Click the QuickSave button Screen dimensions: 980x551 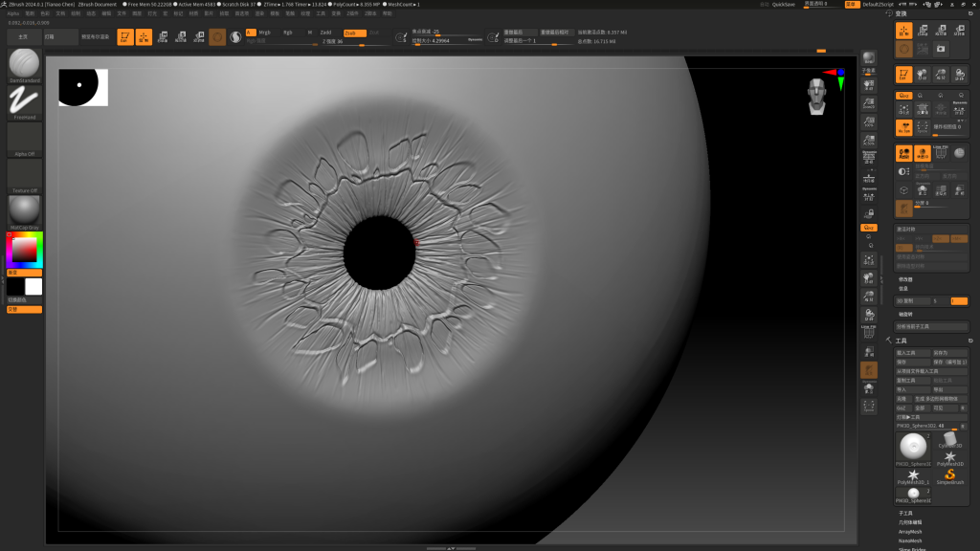coord(783,5)
